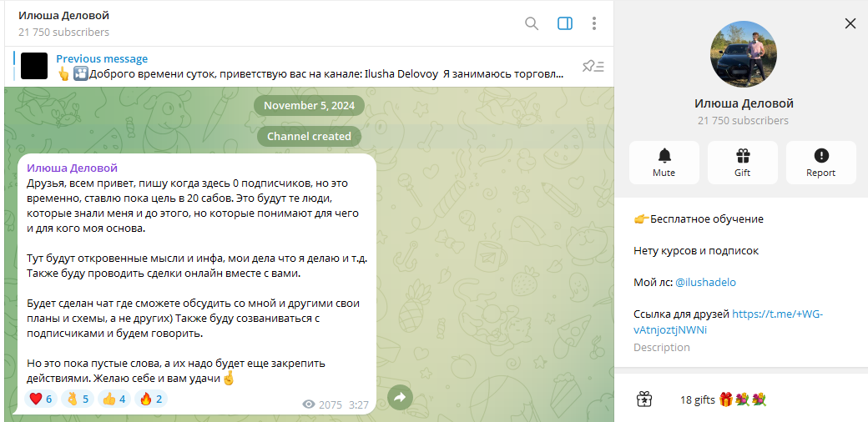Click the 3:27 message timestamp

point(359,404)
